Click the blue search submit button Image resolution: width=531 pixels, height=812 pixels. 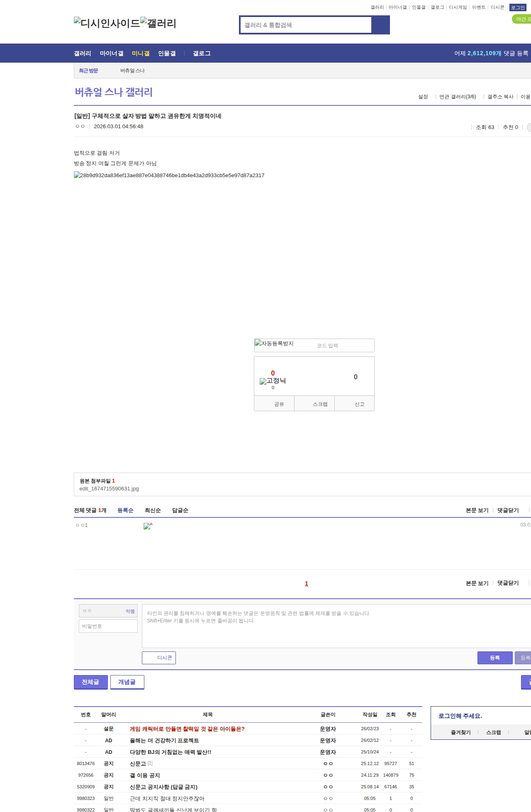pyautogui.click(x=380, y=25)
